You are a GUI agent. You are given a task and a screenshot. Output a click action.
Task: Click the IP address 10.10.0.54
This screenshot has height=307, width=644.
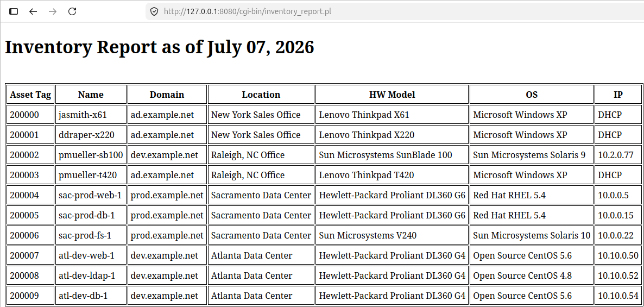point(618,296)
